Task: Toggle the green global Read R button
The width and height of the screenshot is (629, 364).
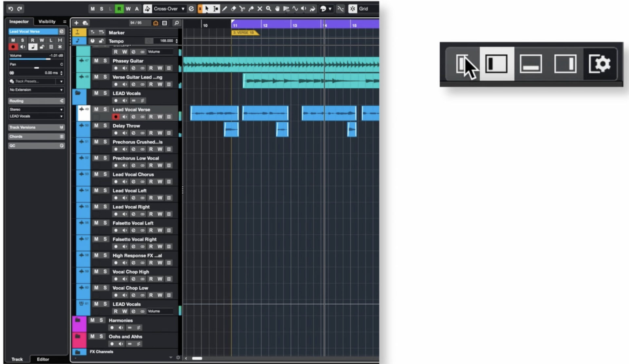Action: (119, 9)
